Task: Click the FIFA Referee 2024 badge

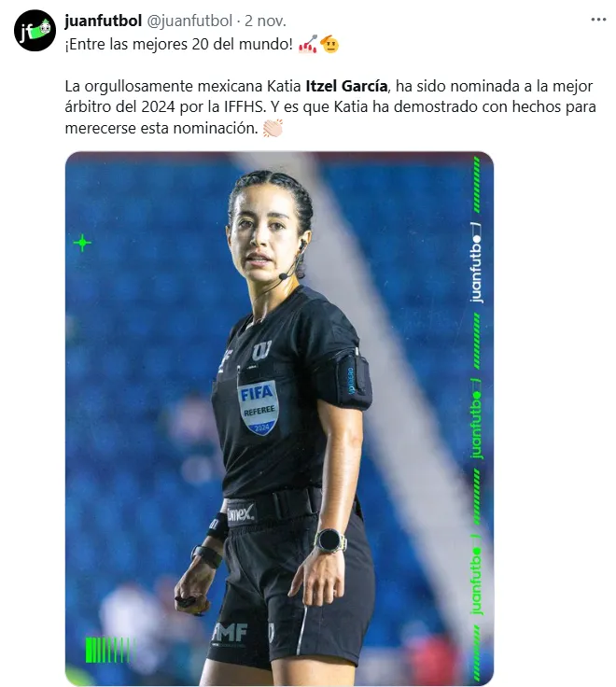Action: coord(259,408)
